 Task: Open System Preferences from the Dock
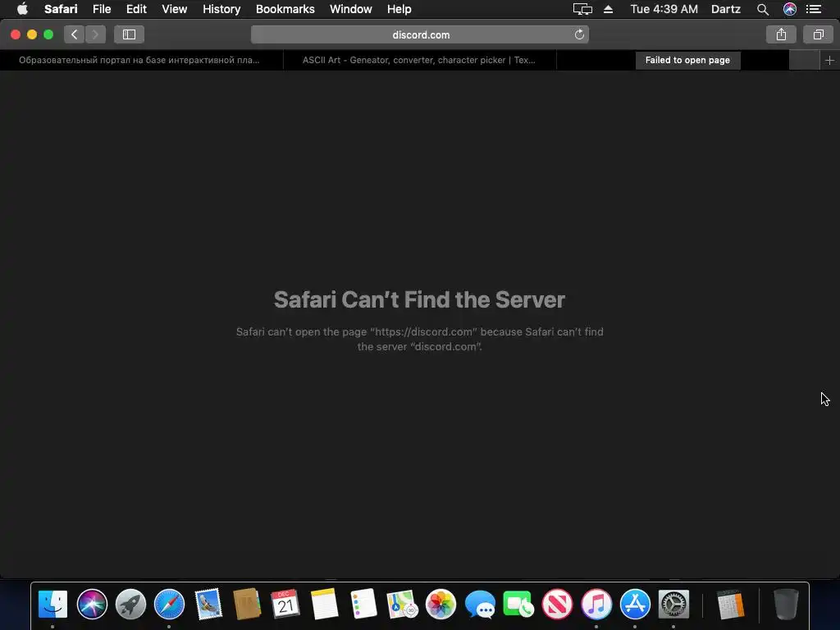pyautogui.click(x=673, y=604)
